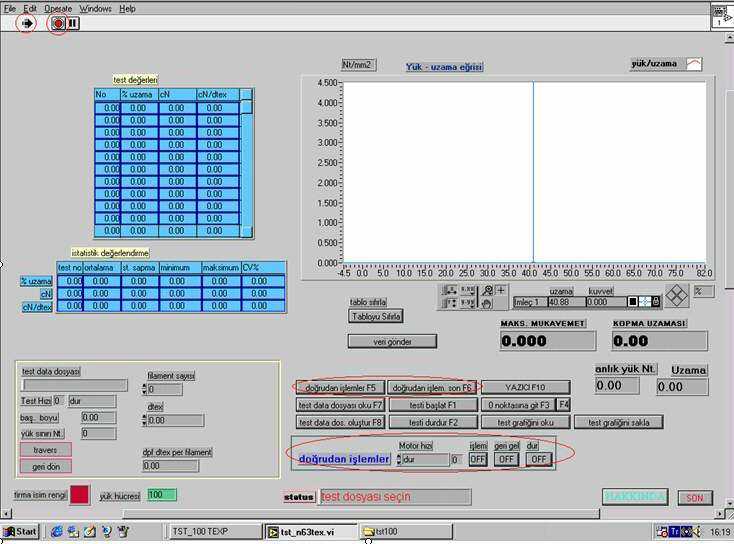Click the Nt/mm2 unit label above graph
Viewport: 734px width, 544px height.
click(359, 65)
